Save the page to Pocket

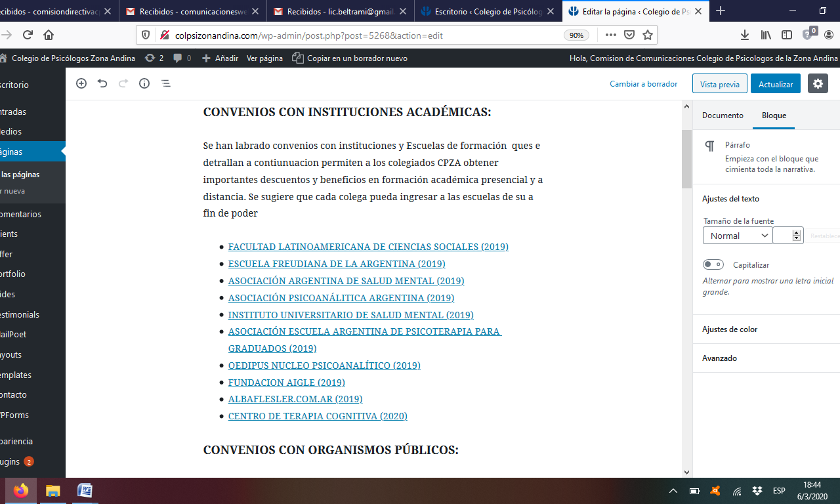[629, 35]
